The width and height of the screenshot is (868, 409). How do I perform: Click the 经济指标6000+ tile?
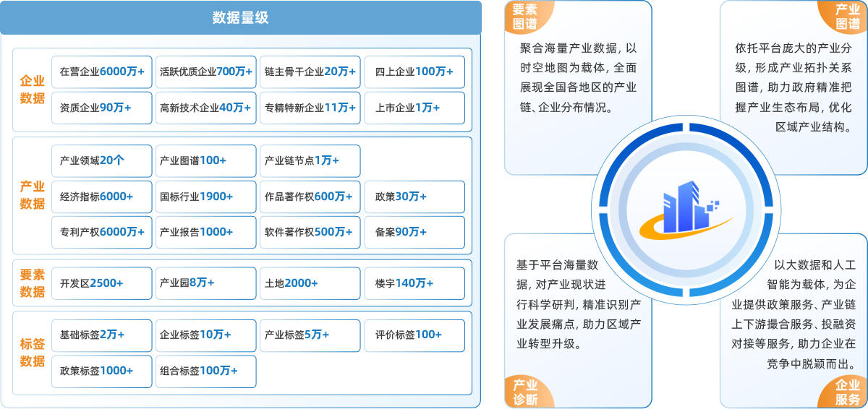click(x=102, y=197)
